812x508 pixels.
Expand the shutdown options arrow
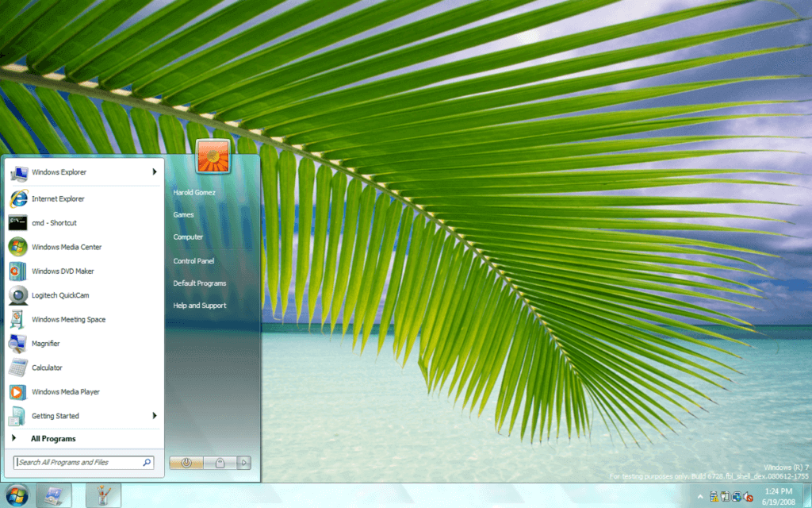(x=243, y=463)
